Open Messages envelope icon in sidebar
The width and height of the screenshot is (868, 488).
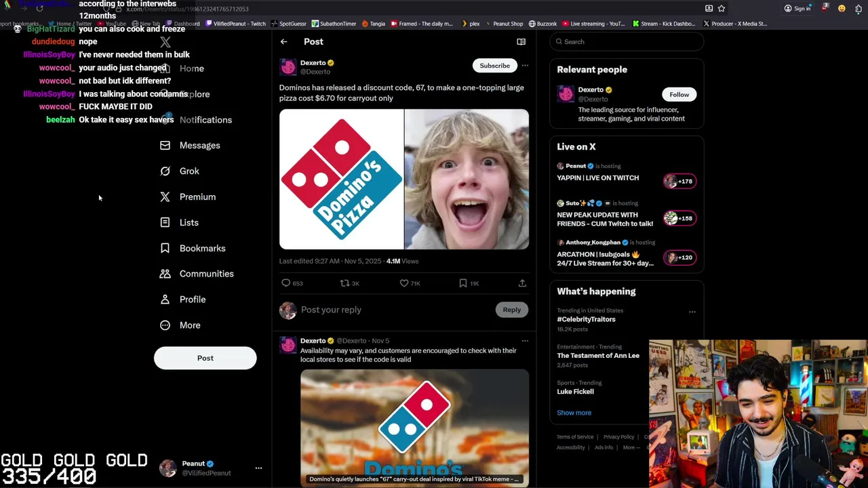165,145
